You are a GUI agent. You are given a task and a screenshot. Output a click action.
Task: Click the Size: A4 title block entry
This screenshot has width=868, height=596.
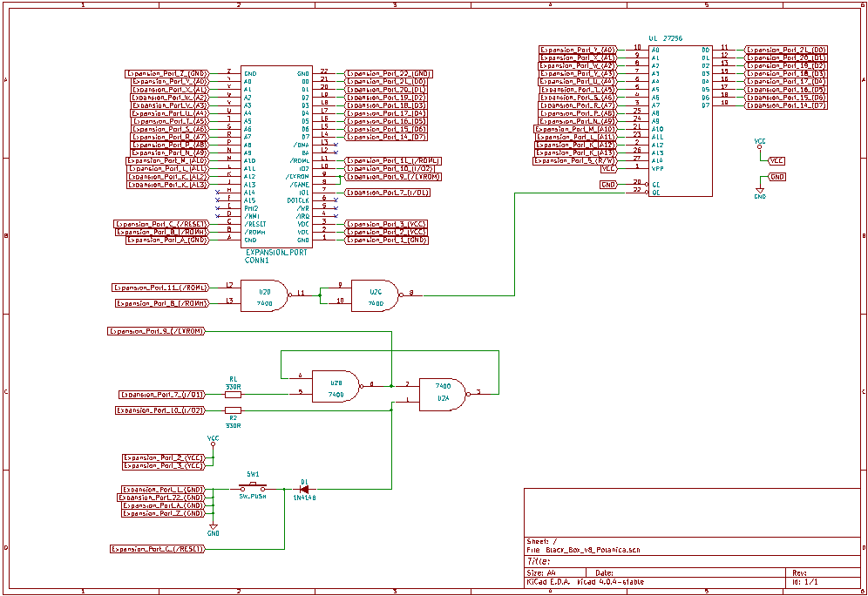tap(541, 573)
